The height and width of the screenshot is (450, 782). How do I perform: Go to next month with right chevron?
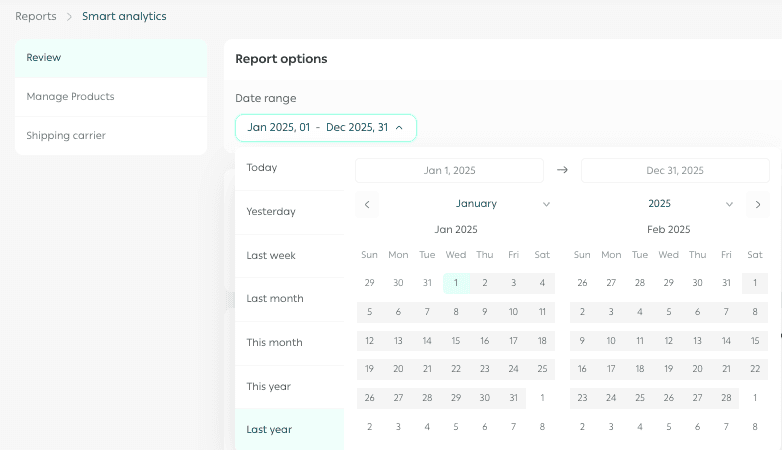758,204
